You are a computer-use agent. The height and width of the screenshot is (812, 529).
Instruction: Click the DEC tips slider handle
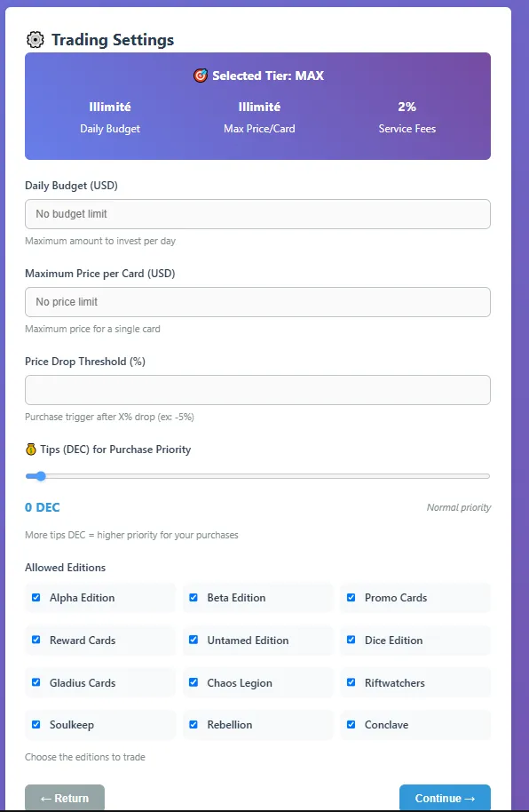coord(40,476)
